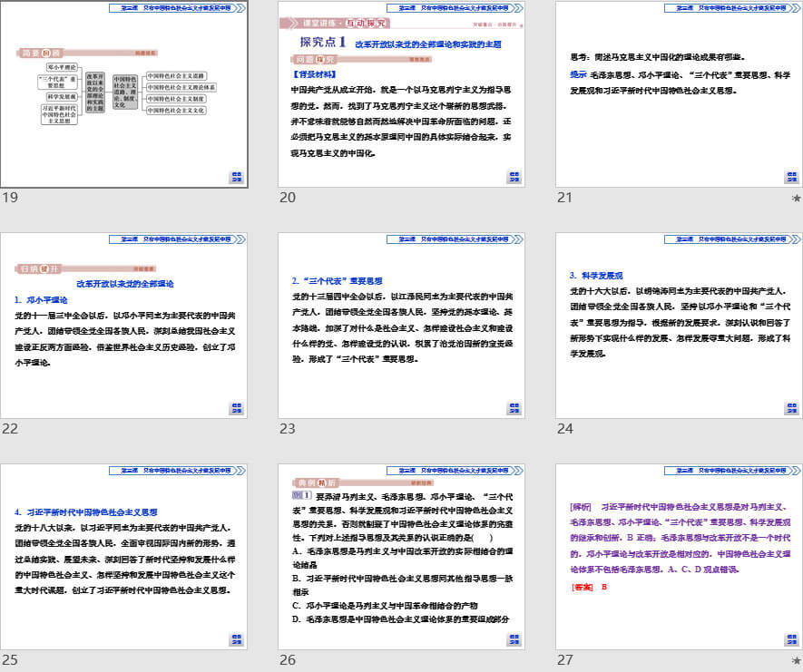The height and width of the screenshot is (672, 803).
Task: Click slide number label 21
Action: click(x=565, y=198)
